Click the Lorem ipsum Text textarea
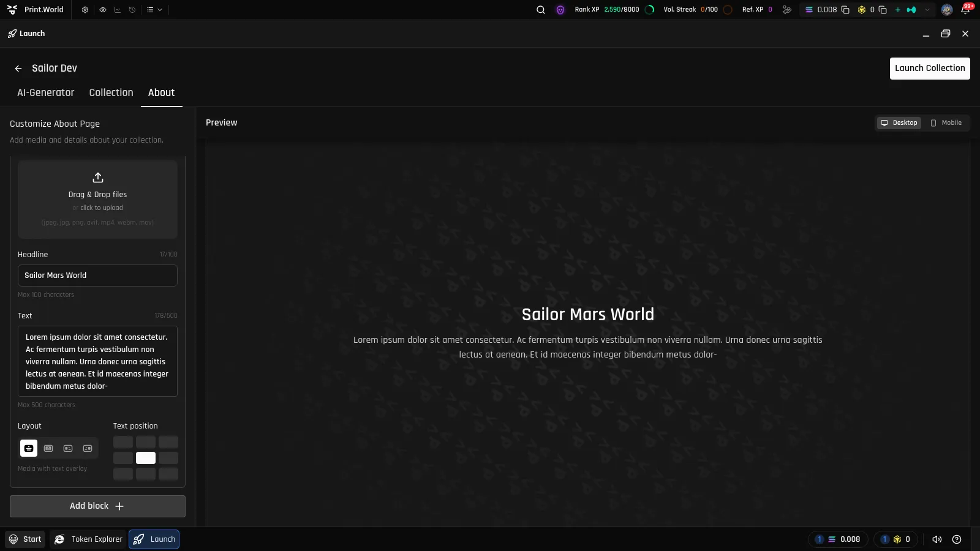 [97, 361]
